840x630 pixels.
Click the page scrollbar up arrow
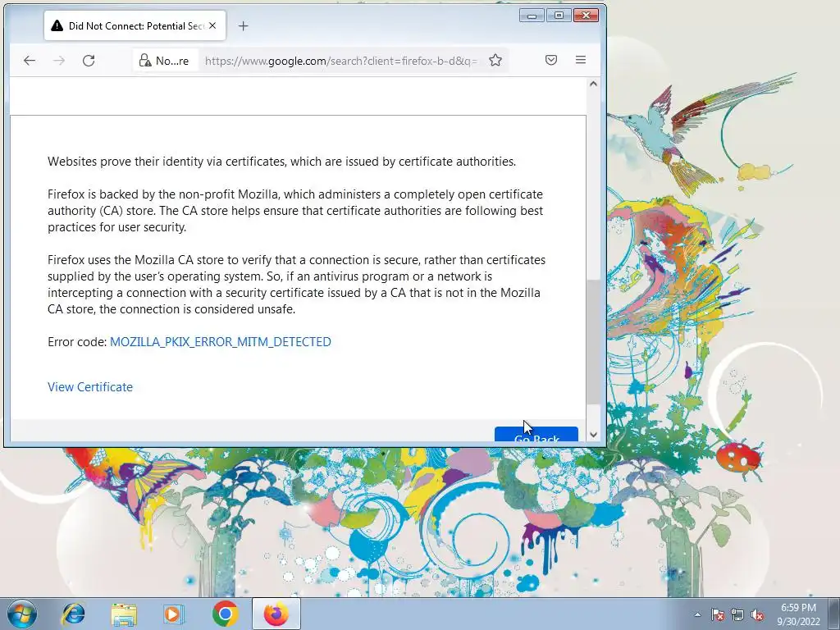coord(593,84)
